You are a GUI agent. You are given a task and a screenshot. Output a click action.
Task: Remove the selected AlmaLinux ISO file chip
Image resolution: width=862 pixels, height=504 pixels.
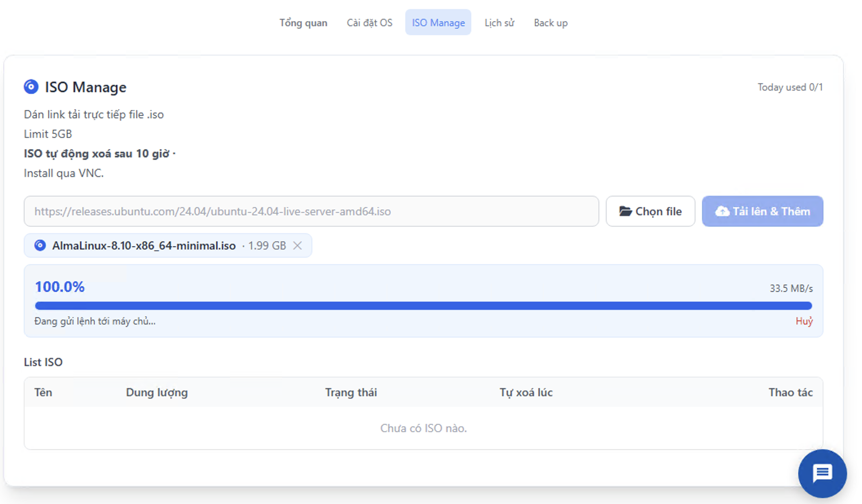[298, 245]
